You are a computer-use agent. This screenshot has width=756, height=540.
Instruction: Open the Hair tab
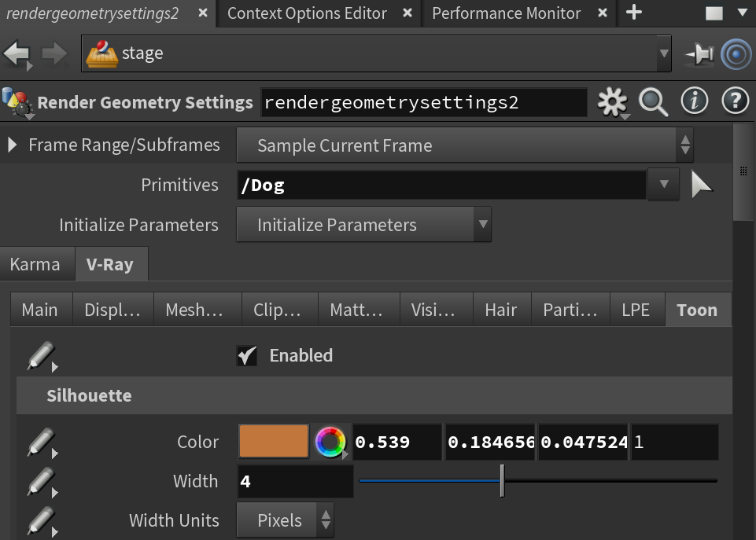click(501, 310)
